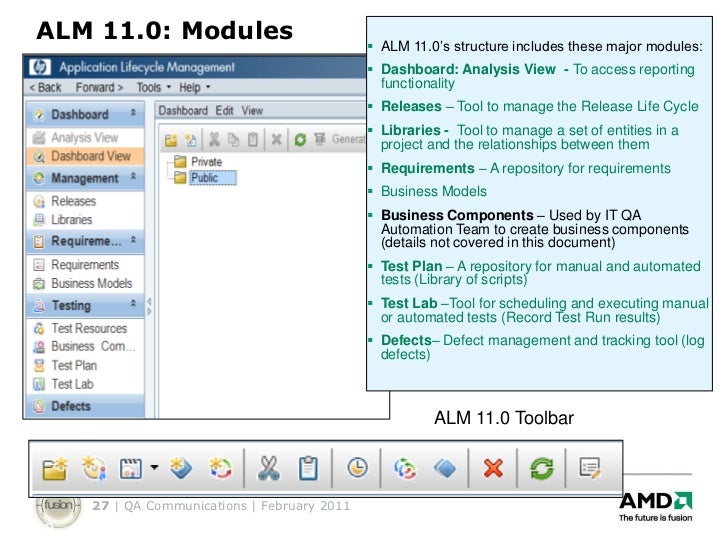Click the large clipboard paste icon in ALM toolbar
The height and width of the screenshot is (546, 728).
(308, 468)
